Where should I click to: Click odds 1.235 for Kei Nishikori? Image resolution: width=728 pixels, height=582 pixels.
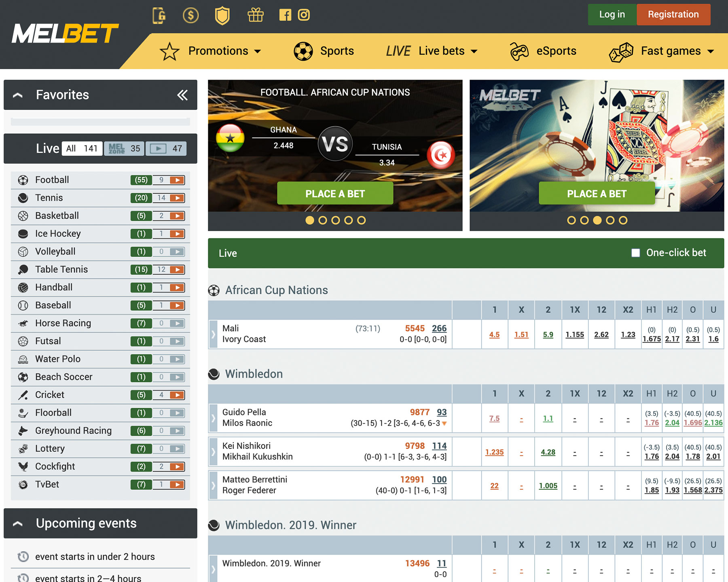point(494,452)
